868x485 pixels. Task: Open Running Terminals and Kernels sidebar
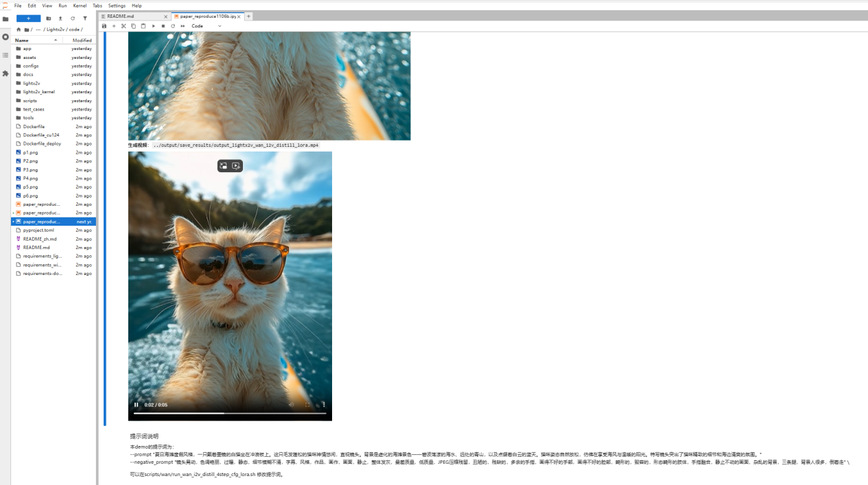click(5, 37)
